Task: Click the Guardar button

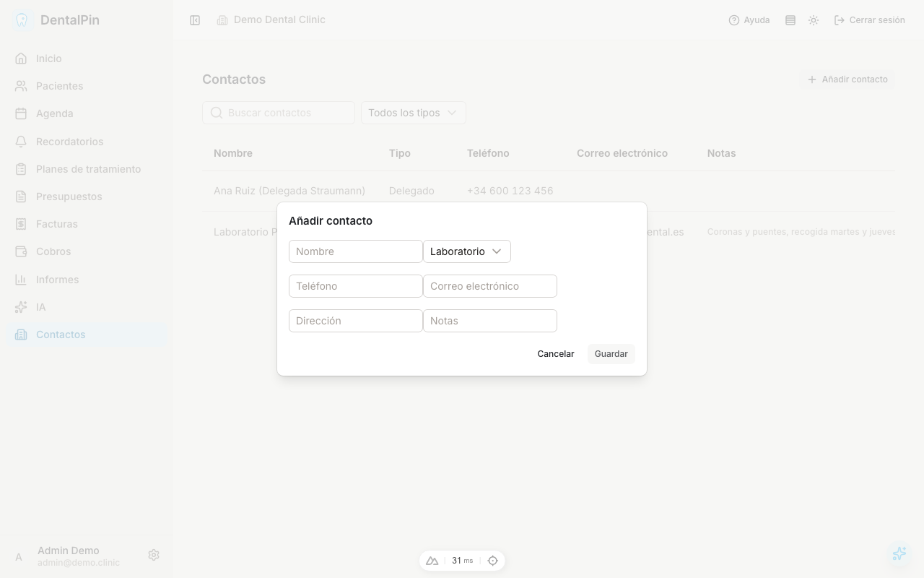Action: click(x=611, y=354)
